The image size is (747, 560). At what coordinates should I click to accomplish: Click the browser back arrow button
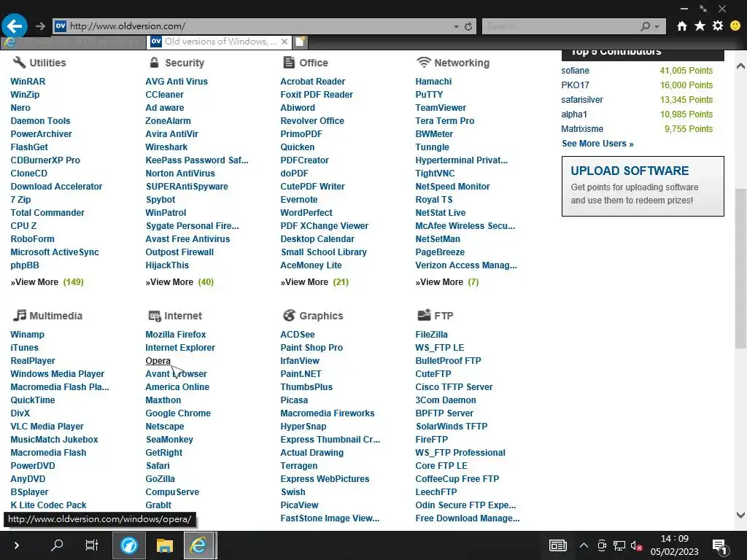click(x=15, y=26)
